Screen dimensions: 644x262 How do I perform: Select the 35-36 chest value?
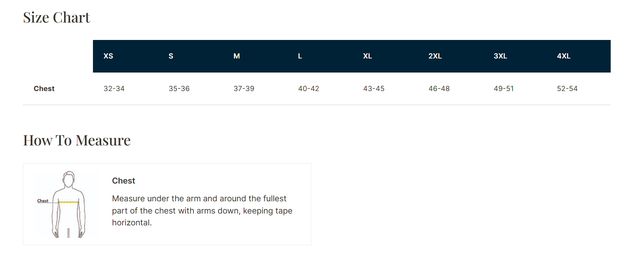(179, 89)
